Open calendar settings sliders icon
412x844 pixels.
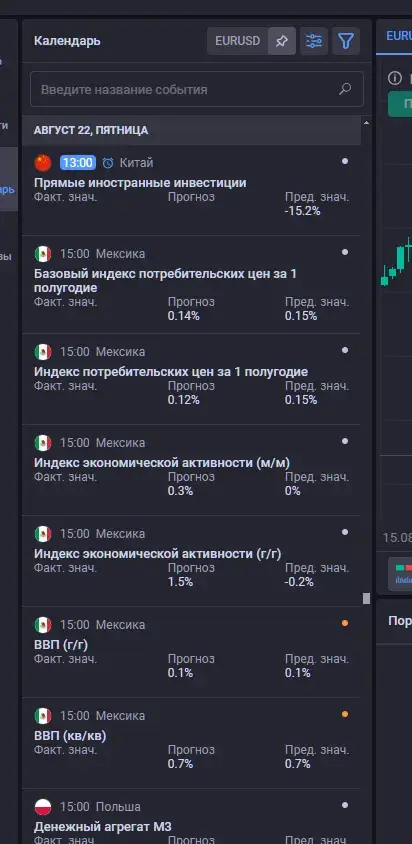314,41
